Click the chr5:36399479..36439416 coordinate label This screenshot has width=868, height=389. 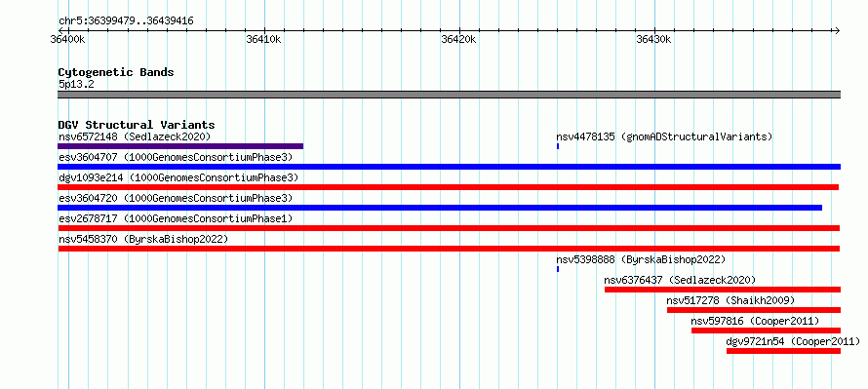tap(126, 21)
